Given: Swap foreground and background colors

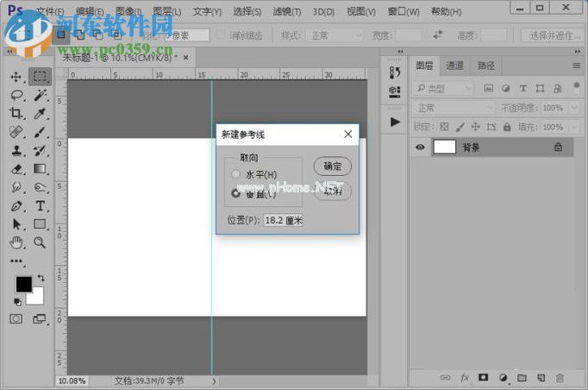Looking at the screenshot, I should [x=41, y=278].
